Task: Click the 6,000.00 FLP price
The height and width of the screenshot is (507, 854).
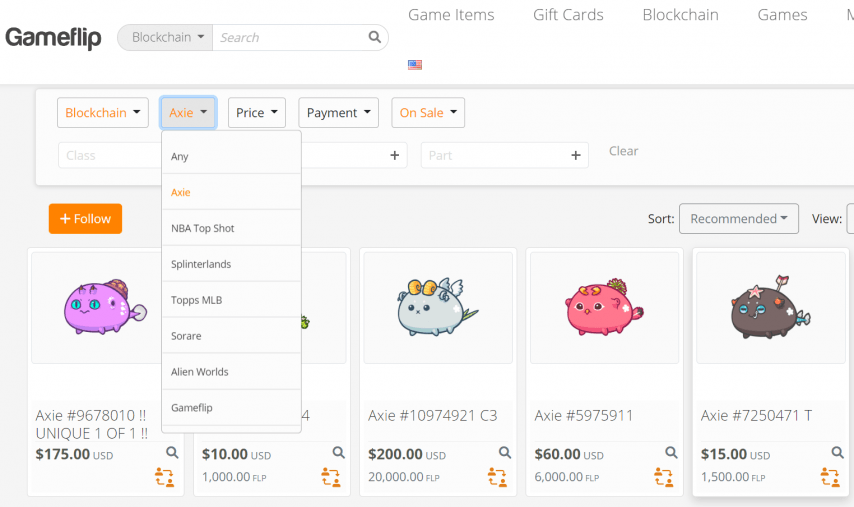Action: [x=566, y=477]
